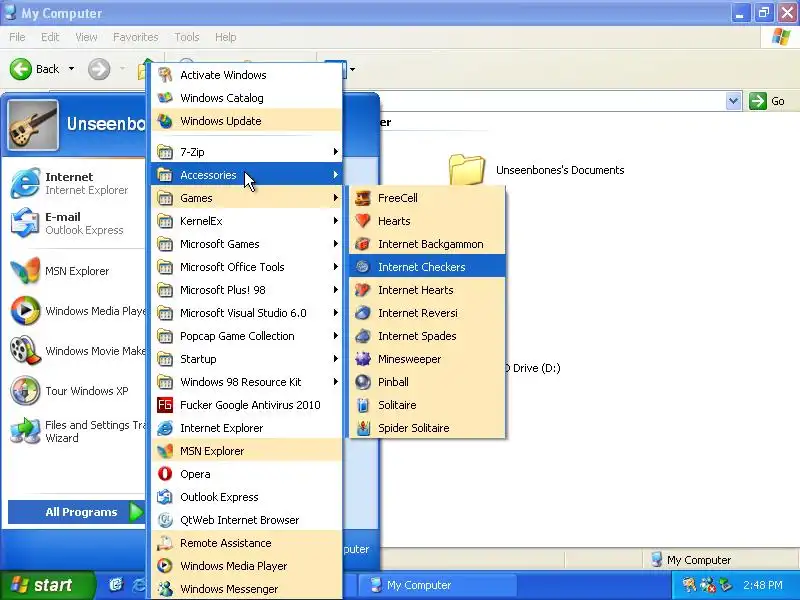Viewport: 800px width, 600px height.
Task: Click the Forward navigation button
Action: (99, 69)
